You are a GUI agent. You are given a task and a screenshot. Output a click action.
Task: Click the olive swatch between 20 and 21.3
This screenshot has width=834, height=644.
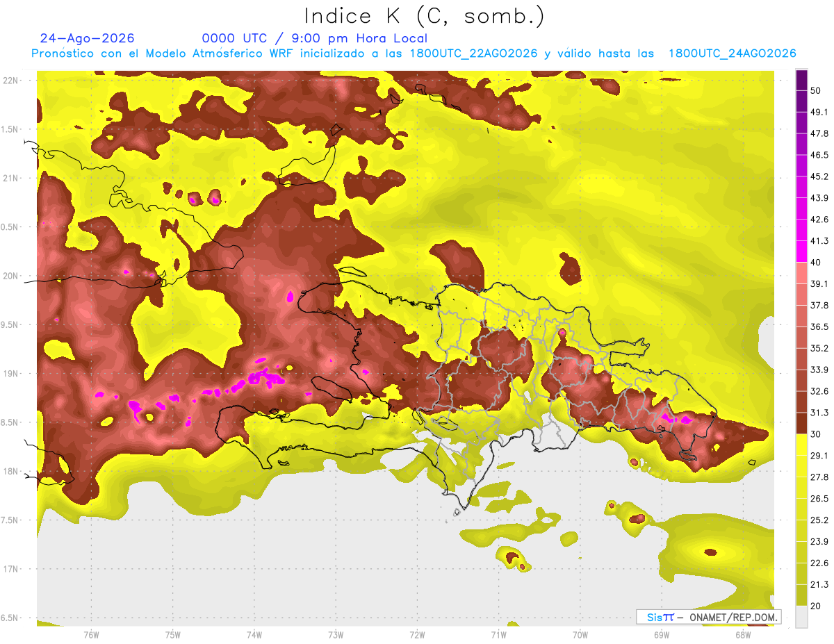[x=802, y=595]
